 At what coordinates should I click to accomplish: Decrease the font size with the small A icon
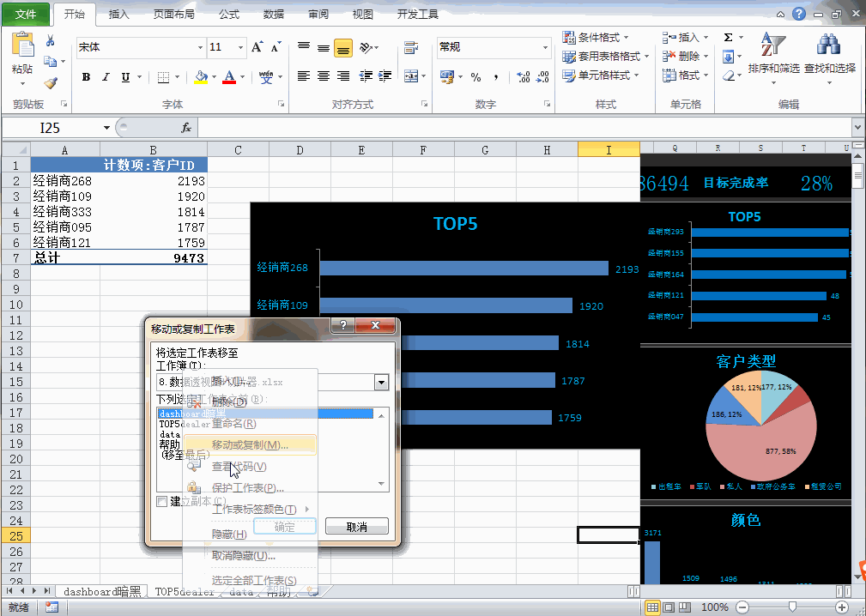pos(276,47)
